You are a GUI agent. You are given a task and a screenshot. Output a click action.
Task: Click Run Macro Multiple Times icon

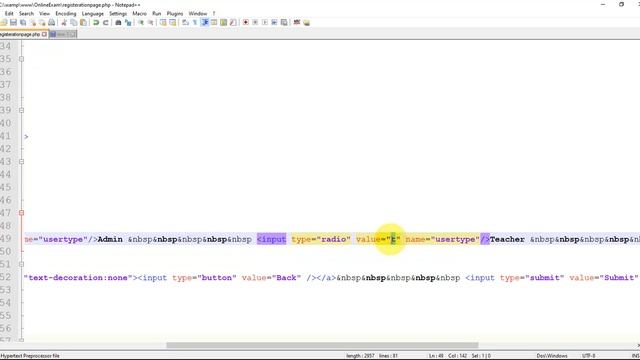coord(274,22)
